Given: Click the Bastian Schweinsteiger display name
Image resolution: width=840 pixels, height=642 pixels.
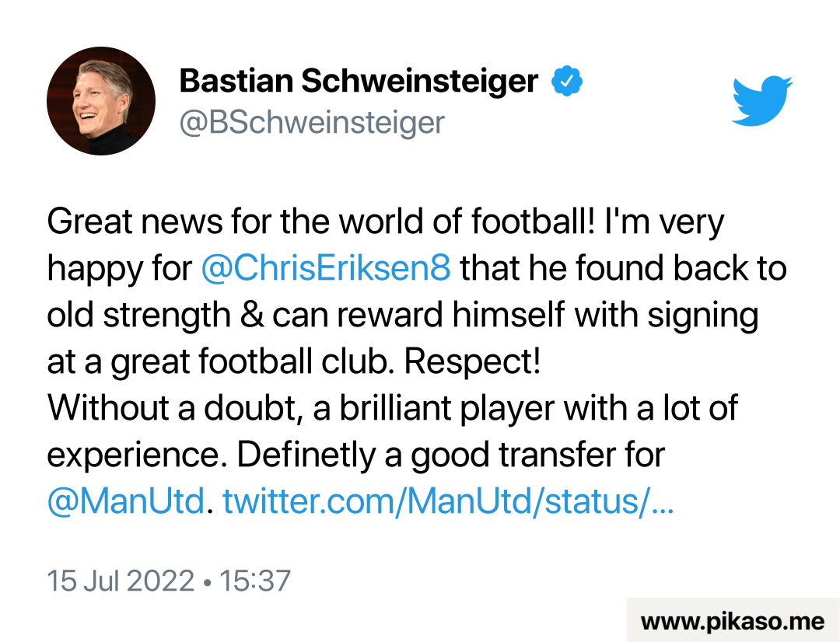Looking at the screenshot, I should click(x=359, y=81).
